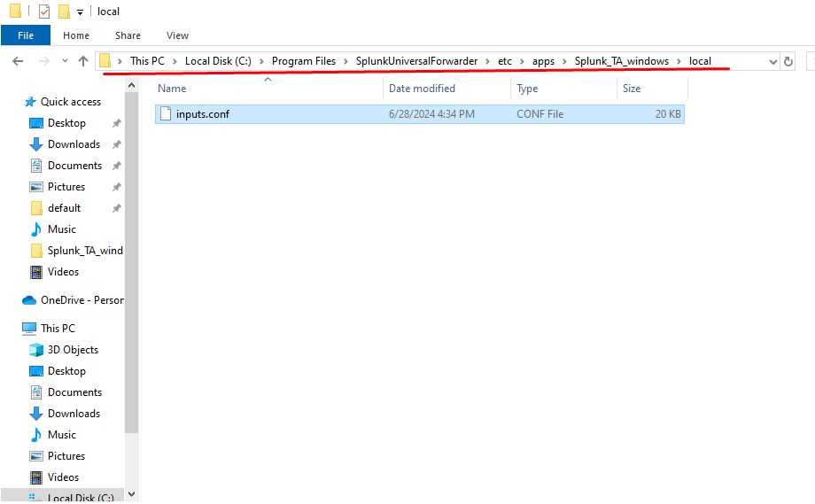Sort by Size column header
This screenshot has height=504, width=815.
[x=632, y=89]
